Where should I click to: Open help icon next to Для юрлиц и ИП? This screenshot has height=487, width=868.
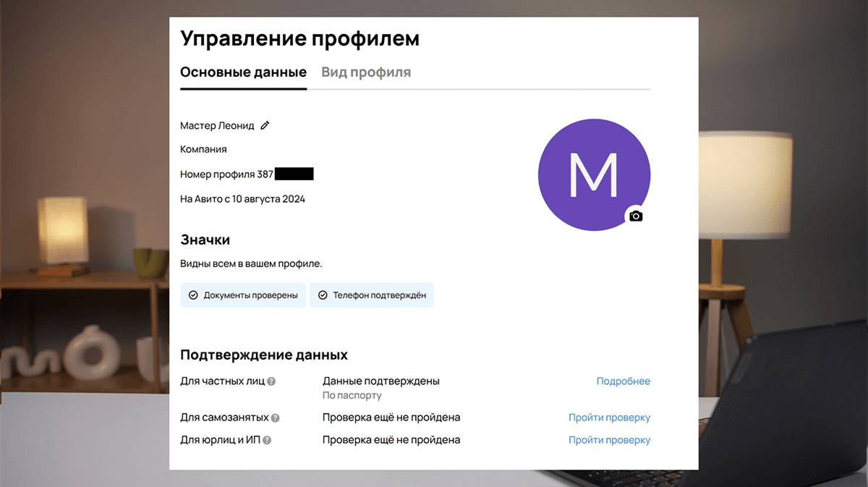click(267, 440)
